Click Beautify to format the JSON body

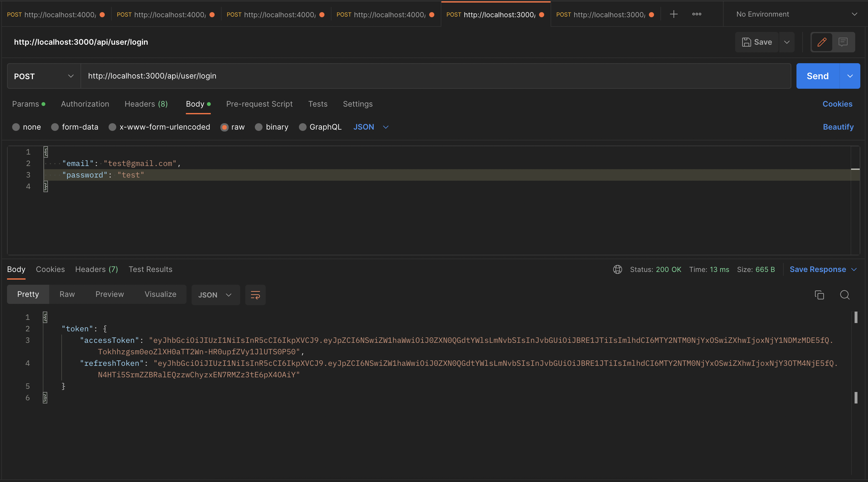[x=838, y=127]
